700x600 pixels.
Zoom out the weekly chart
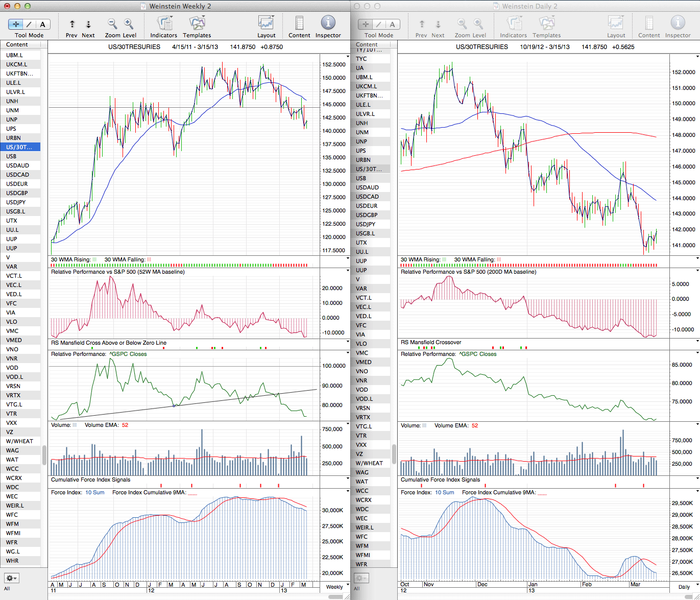[112, 24]
